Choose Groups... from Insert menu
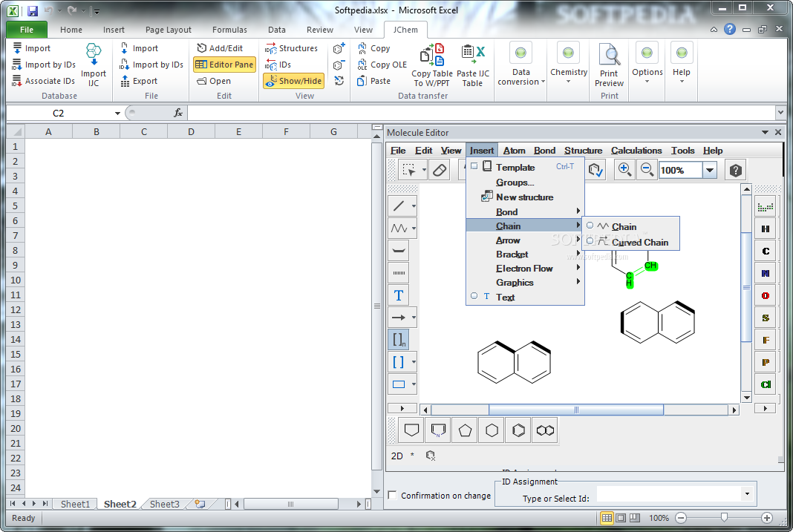 point(525,183)
